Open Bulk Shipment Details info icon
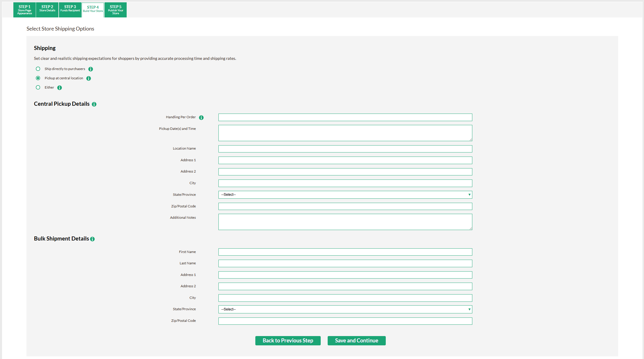The image size is (644, 359). pos(92,239)
